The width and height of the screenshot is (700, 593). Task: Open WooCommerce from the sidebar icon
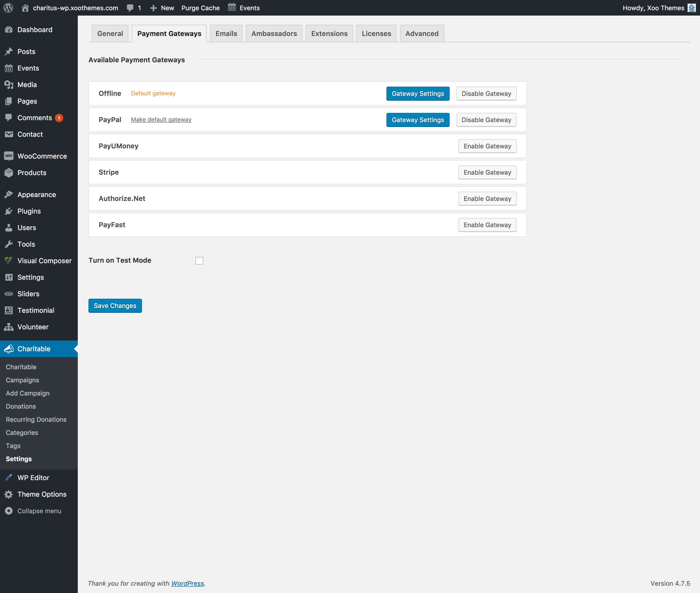pyautogui.click(x=9, y=156)
